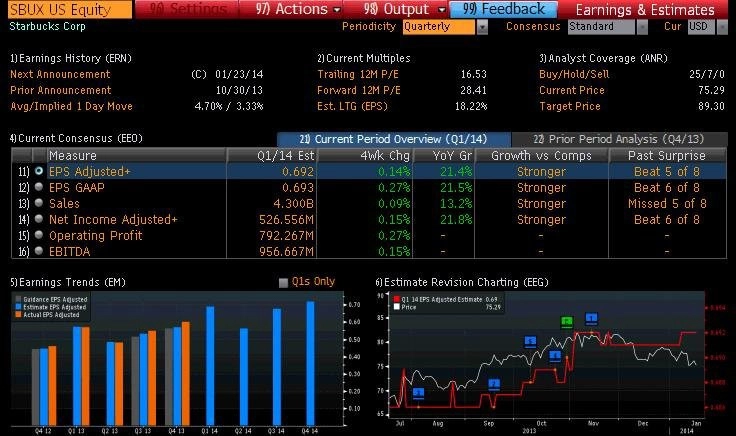
Task: Click the Q1/14 Est column header
Action: click(x=272, y=155)
